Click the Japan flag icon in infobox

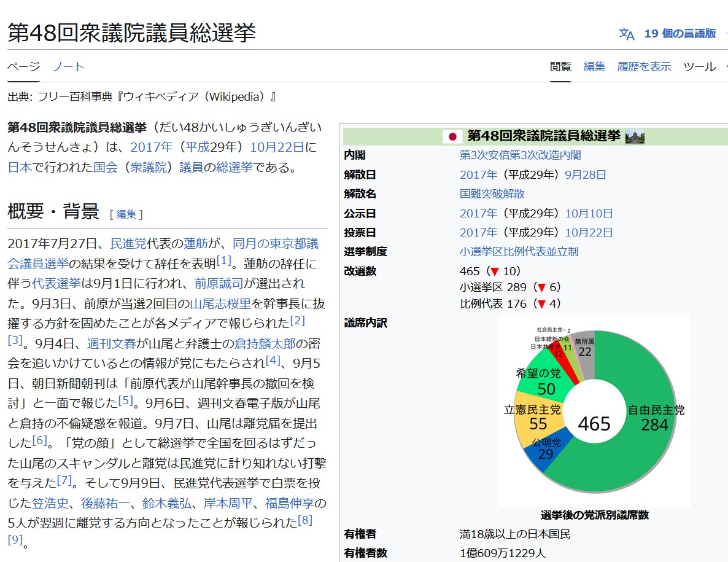[452, 136]
